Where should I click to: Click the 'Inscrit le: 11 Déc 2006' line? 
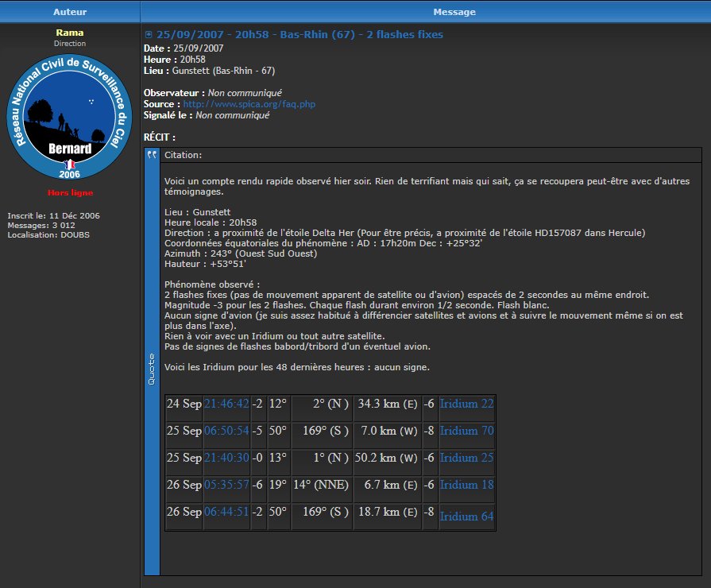tap(53, 215)
